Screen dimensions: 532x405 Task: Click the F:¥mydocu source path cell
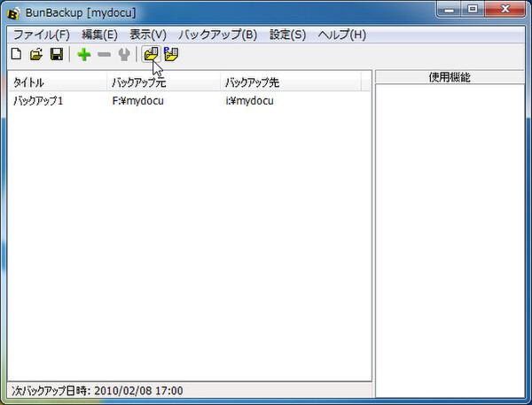(x=137, y=101)
